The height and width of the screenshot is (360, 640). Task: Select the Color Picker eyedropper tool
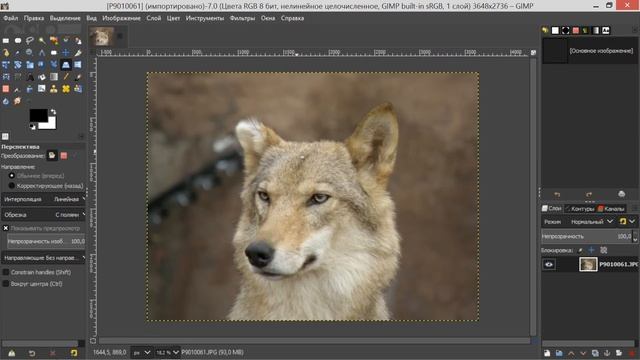[18, 52]
